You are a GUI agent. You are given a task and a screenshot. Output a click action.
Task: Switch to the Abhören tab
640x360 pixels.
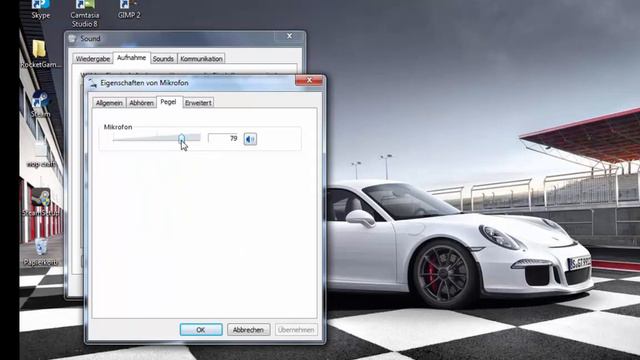pyautogui.click(x=141, y=103)
